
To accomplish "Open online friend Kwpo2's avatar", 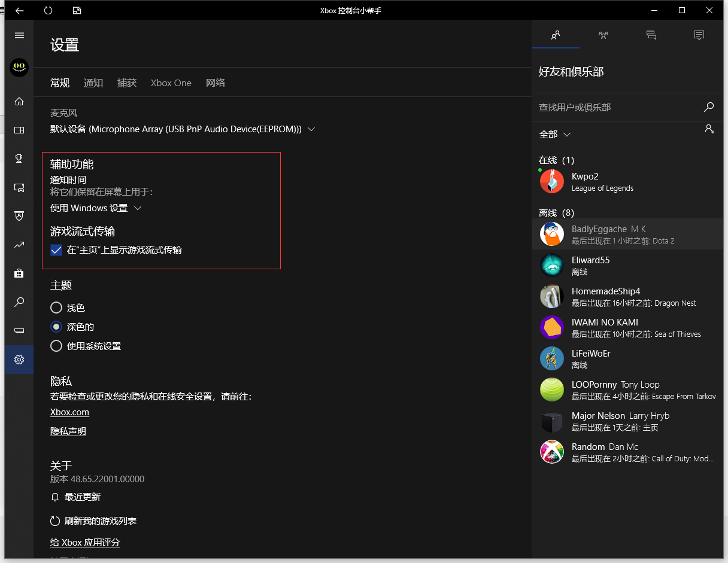I will 552,181.
